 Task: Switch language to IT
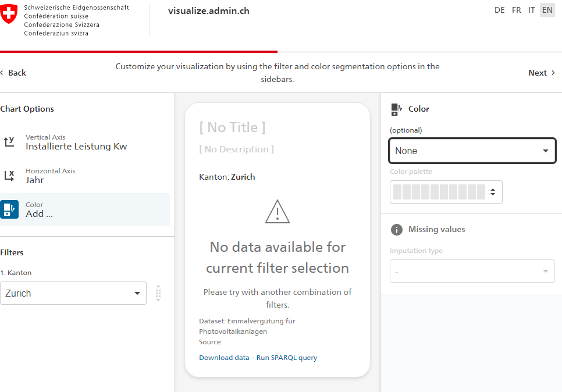[532, 10]
